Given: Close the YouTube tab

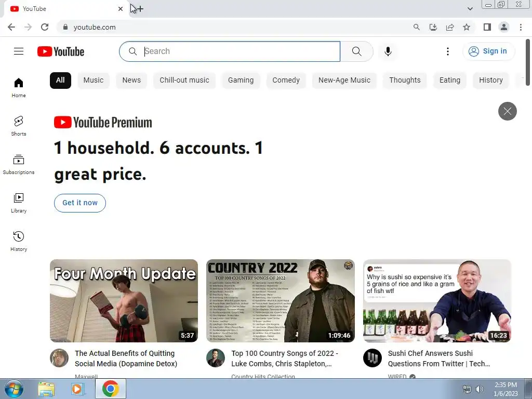Looking at the screenshot, I should 121,9.
